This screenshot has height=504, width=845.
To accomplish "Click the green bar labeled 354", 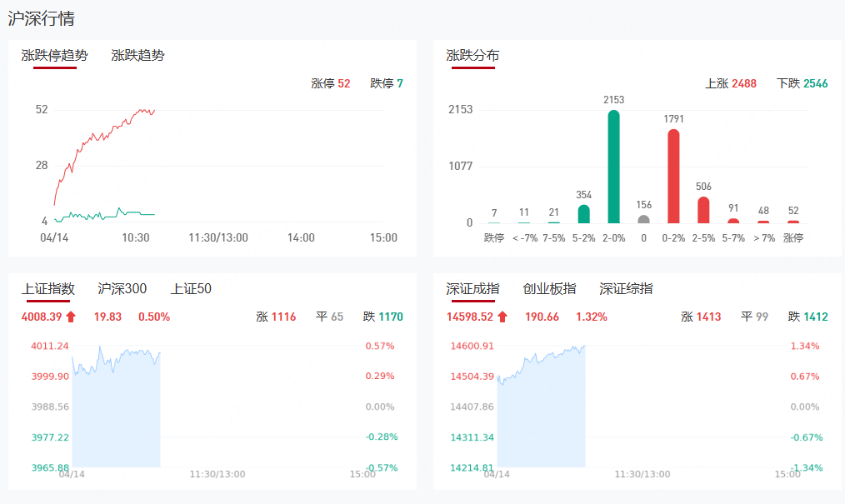I will point(584,214).
